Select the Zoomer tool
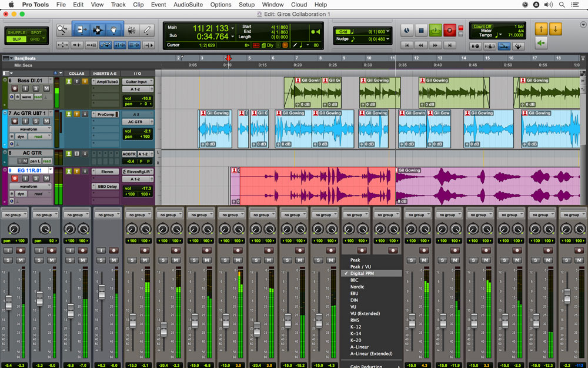 62,29
